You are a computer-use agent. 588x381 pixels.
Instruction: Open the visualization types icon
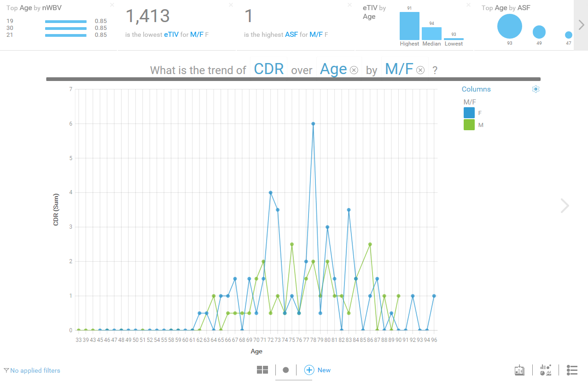(546, 370)
